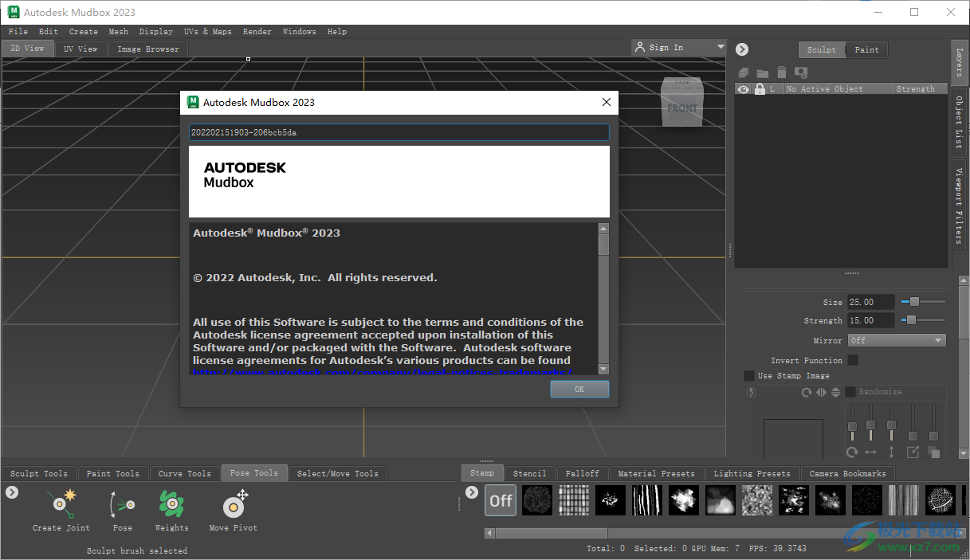The image size is (970, 560).
Task: Click the Strength slider handle
Action: [911, 320]
